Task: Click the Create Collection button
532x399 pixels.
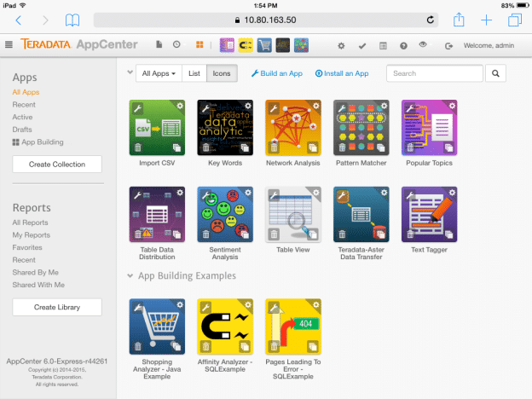Action: click(56, 164)
